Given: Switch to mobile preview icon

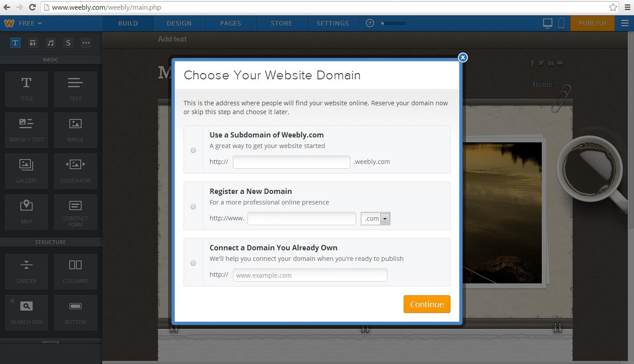Looking at the screenshot, I should point(561,23).
